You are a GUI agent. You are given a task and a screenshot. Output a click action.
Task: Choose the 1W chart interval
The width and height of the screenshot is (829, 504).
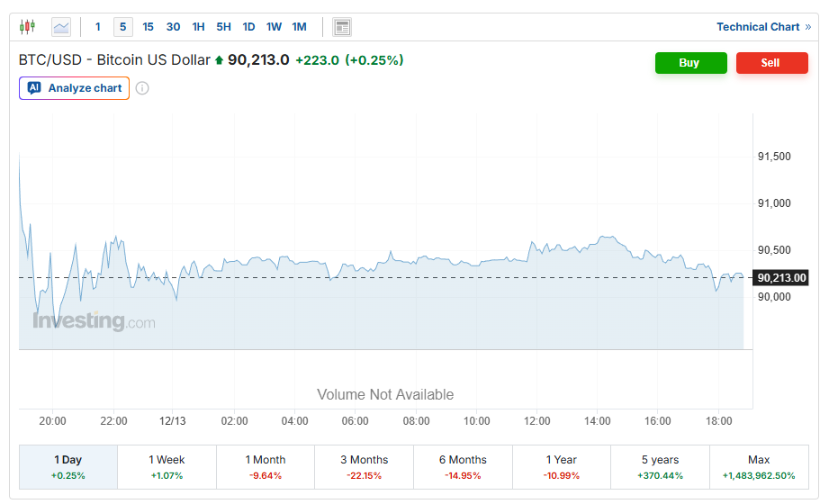click(x=274, y=27)
